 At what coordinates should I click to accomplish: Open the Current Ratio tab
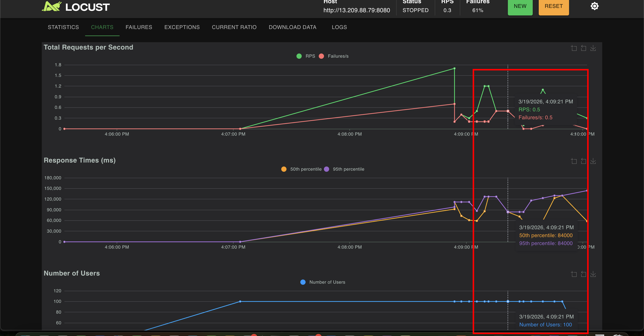(234, 27)
